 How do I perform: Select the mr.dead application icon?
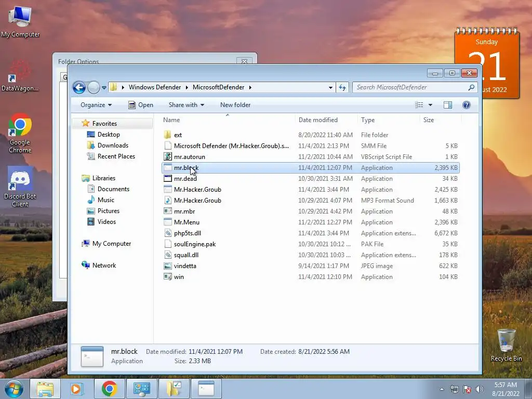click(x=168, y=179)
